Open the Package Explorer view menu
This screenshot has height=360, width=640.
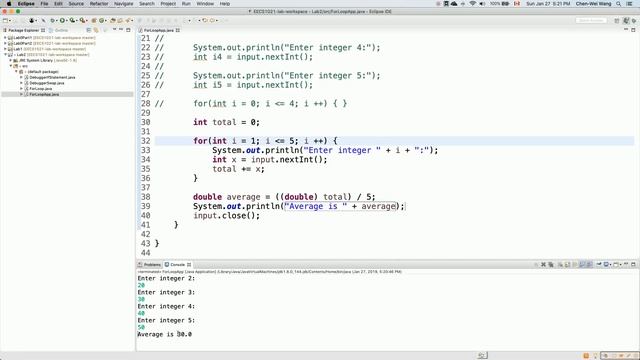point(114,30)
